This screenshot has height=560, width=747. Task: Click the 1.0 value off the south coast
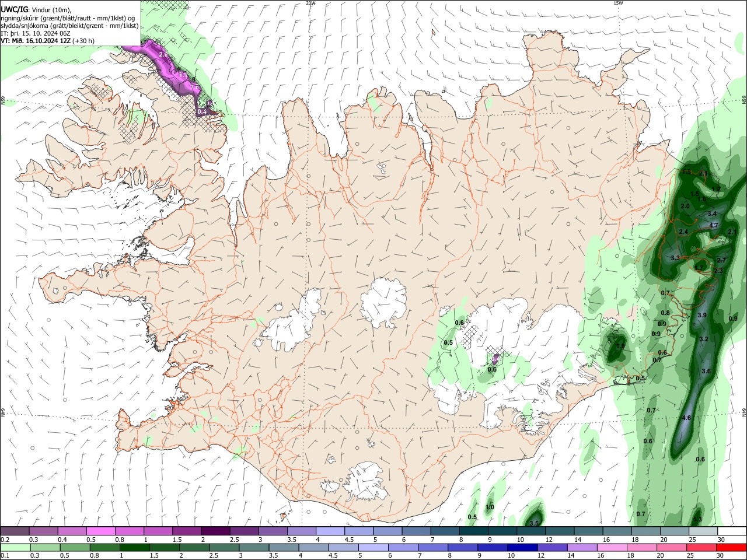(490, 507)
